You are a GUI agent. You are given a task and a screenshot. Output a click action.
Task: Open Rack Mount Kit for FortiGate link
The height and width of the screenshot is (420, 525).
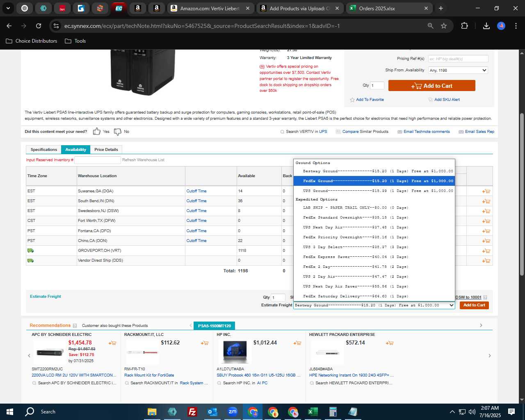point(149,375)
